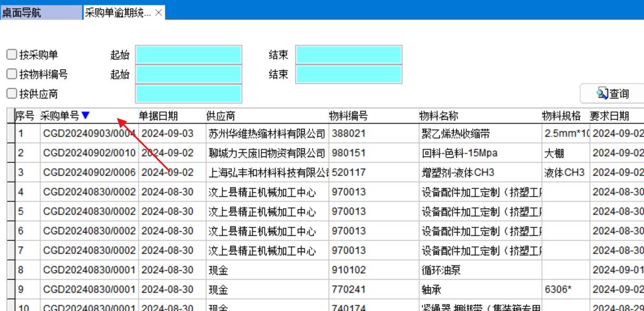
Task: Select the 聊城力天废旧物资有限公司 supplier cell
Action: (267, 153)
